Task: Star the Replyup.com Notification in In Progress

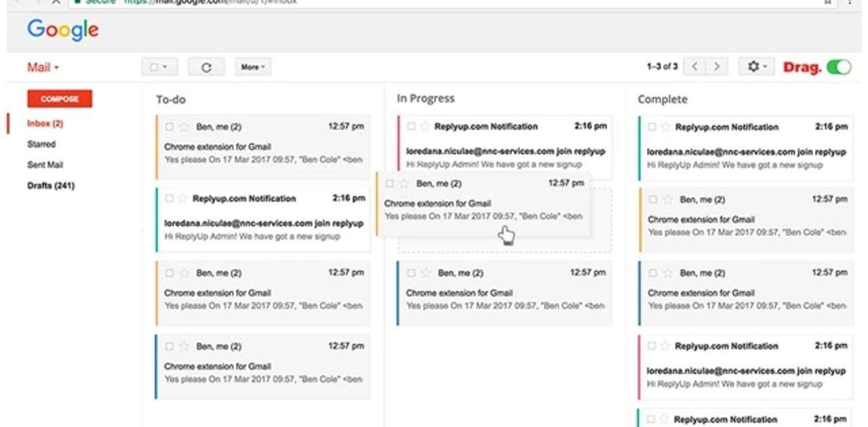Action: tap(425, 126)
